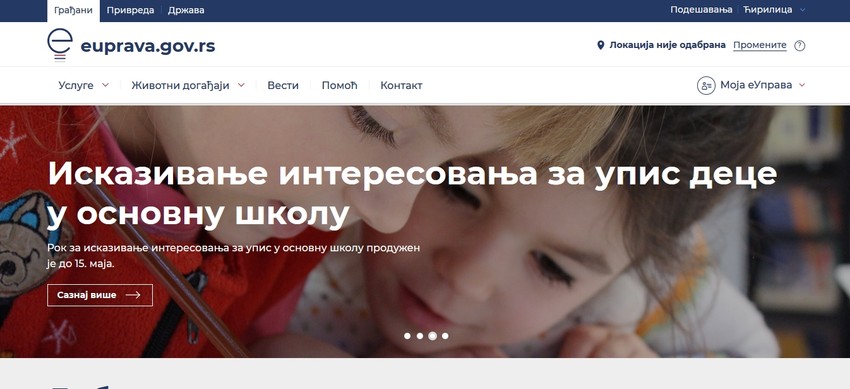Open the help question mark icon
The image size is (850, 389).
click(x=800, y=46)
